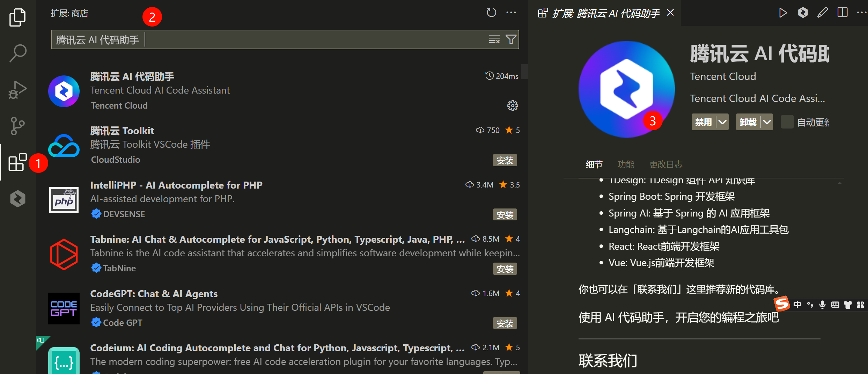Expand the 卸载 dropdown arrow
868x374 pixels.
(x=767, y=122)
